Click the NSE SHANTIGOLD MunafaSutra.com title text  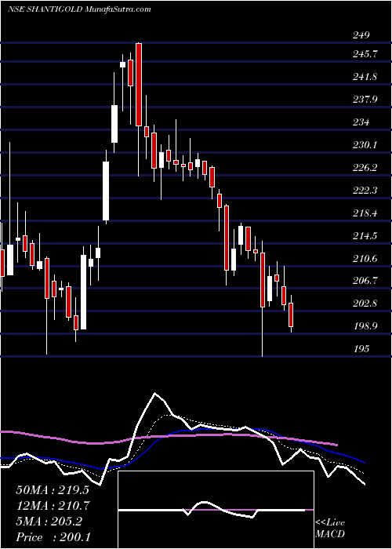click(79, 9)
